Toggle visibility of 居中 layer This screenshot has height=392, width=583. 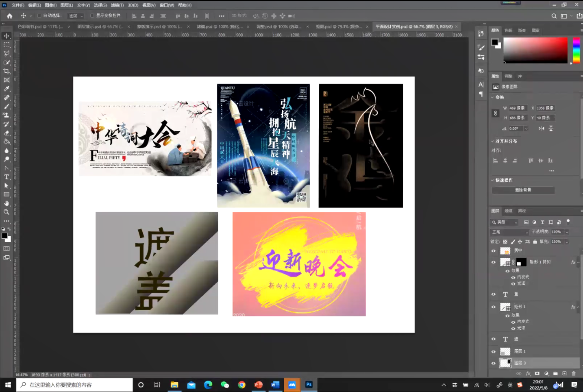pos(494,251)
